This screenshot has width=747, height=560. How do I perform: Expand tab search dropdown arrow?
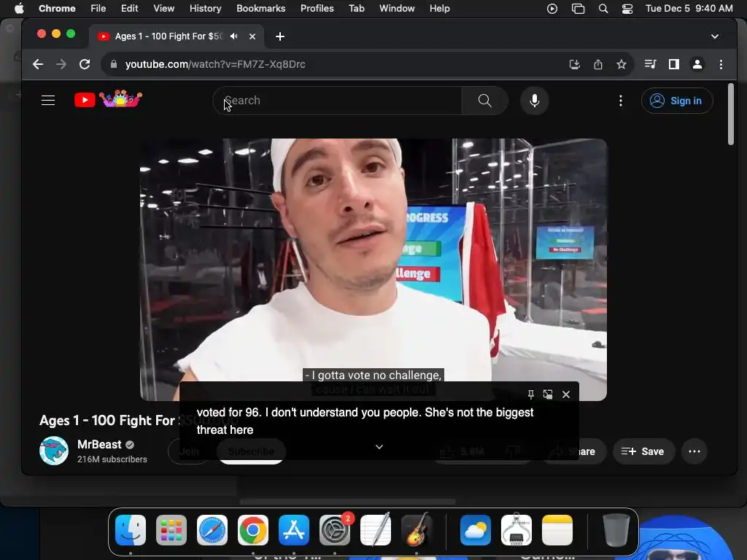point(715,36)
